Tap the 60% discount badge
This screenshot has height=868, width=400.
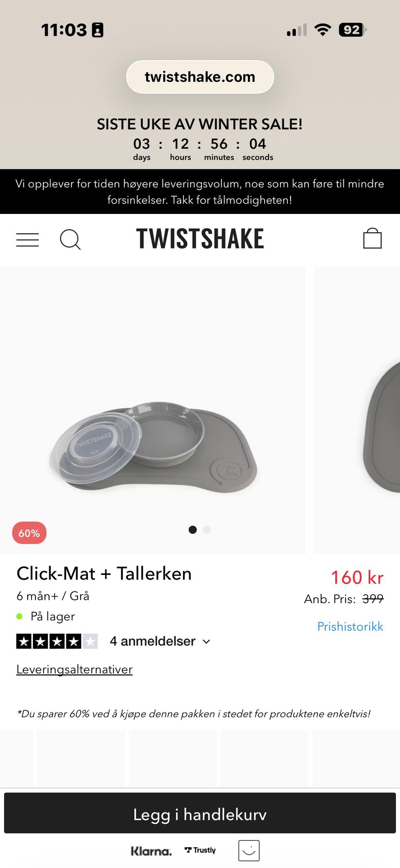tap(29, 533)
